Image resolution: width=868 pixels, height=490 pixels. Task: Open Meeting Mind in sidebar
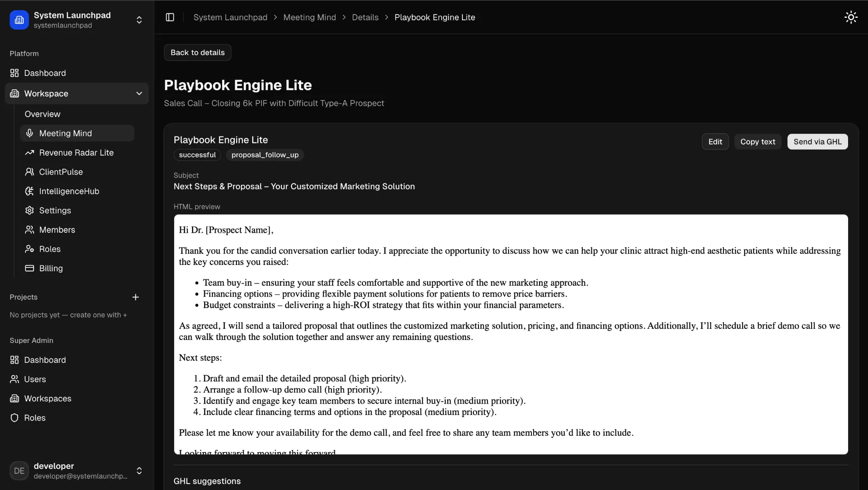[x=77, y=134]
